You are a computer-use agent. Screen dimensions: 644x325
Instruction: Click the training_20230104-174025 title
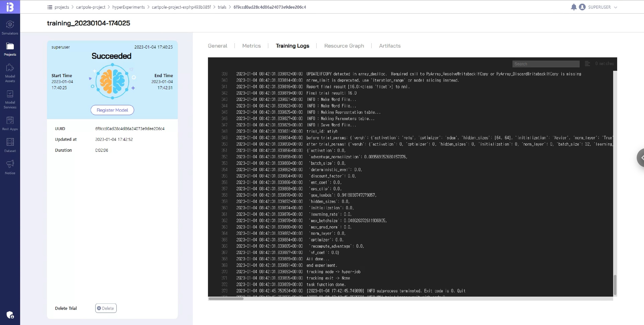[x=89, y=23]
